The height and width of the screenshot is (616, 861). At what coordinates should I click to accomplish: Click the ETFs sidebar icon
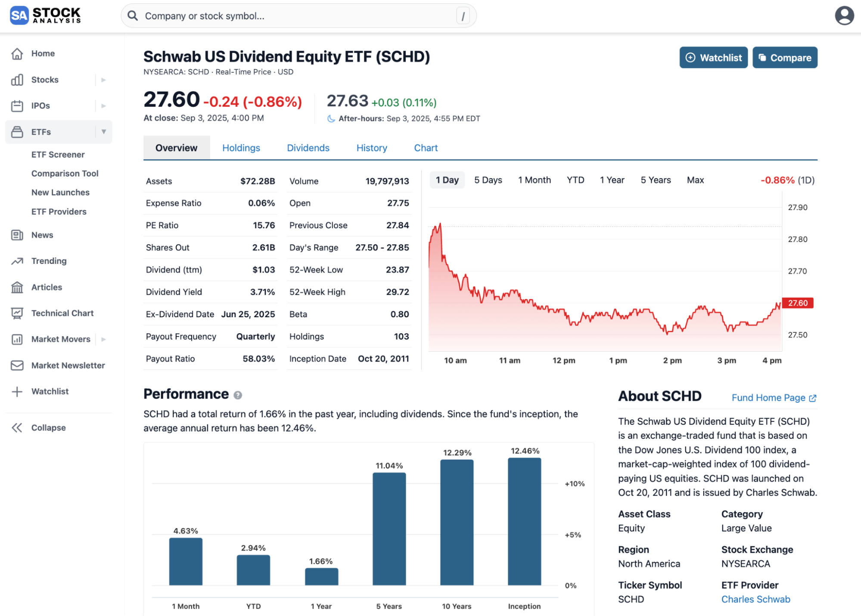point(17,132)
